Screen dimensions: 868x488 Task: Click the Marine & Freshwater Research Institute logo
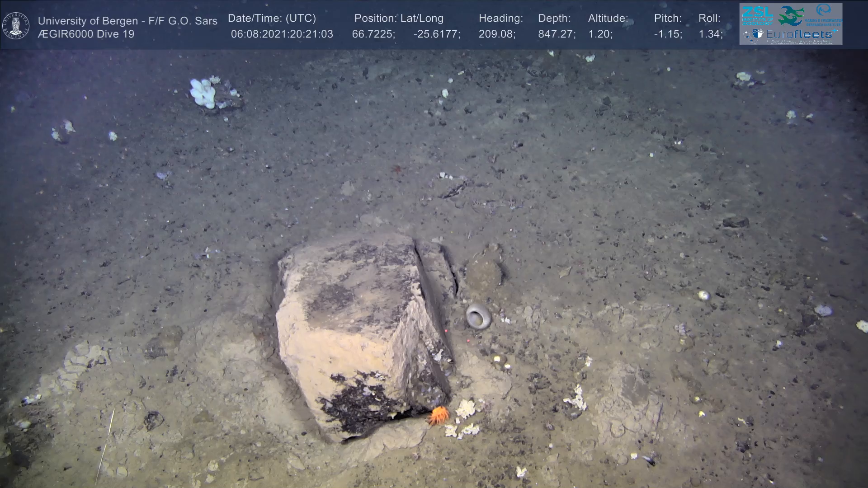824,15
